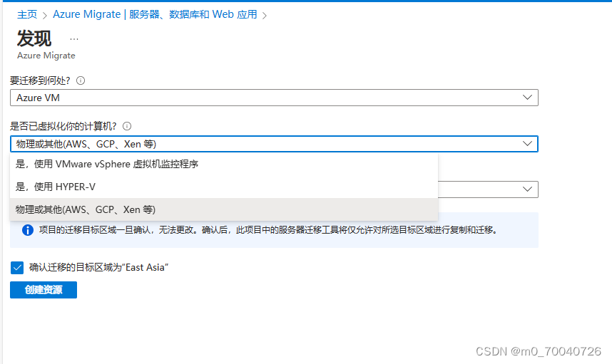Select 是，使用 VMware vSphere 虚拟机监控程序 option
612x364 pixels.
coord(224,164)
